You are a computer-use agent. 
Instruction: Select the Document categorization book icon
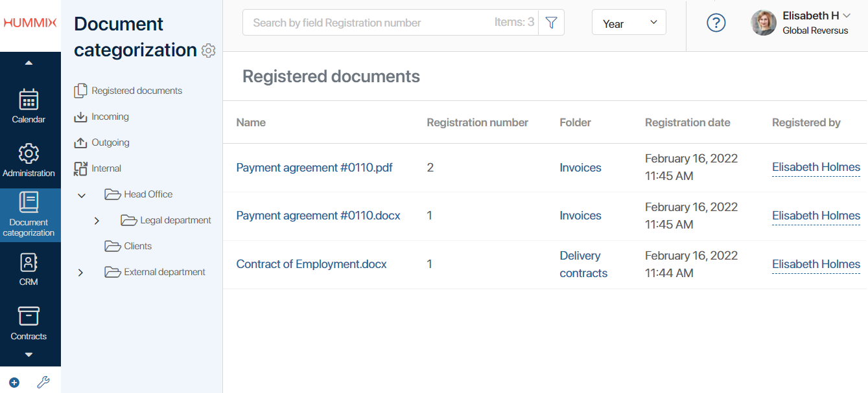(29, 202)
